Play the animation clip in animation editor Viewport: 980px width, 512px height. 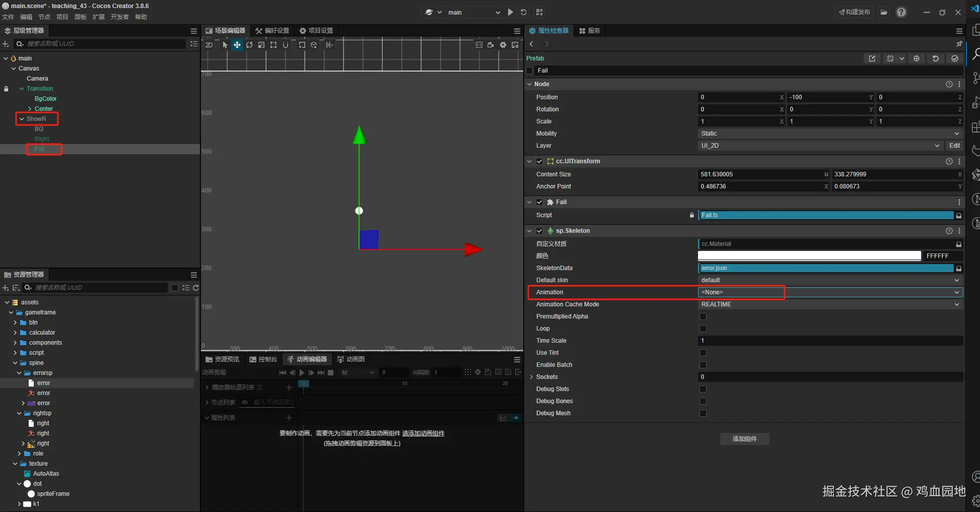coord(302,372)
